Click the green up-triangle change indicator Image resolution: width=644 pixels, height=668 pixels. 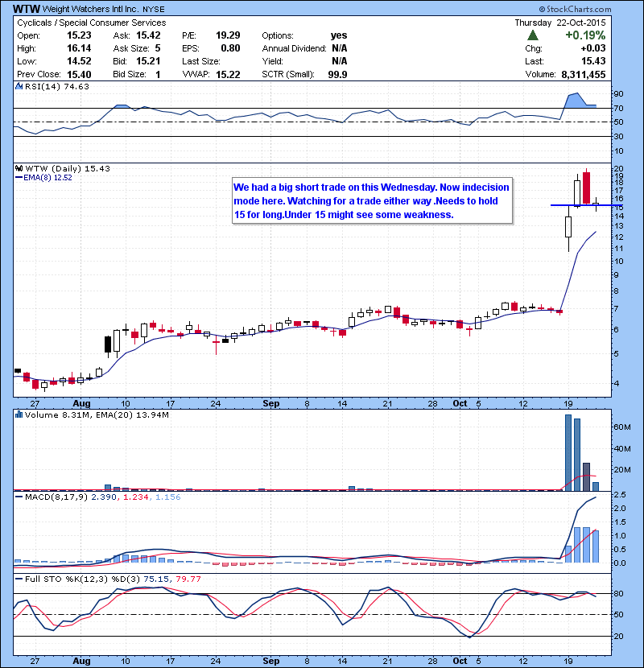(x=533, y=35)
